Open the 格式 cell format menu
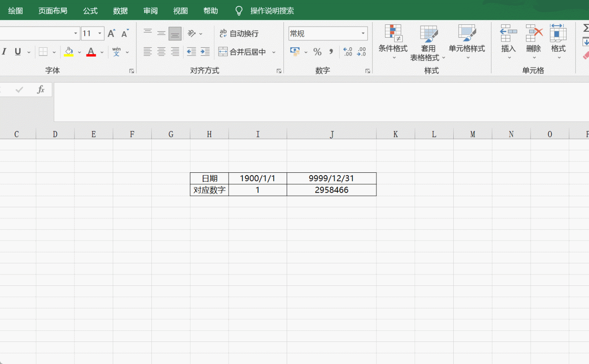589x364 pixels. [558, 42]
